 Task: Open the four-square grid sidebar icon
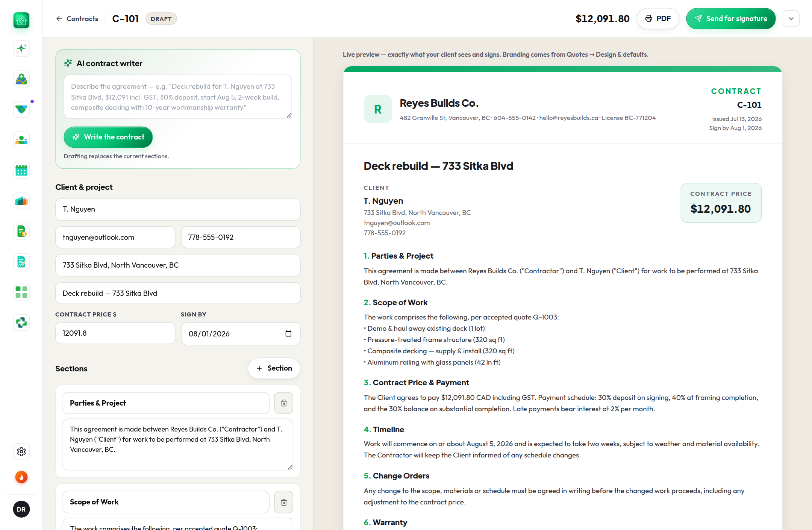tap(21, 292)
